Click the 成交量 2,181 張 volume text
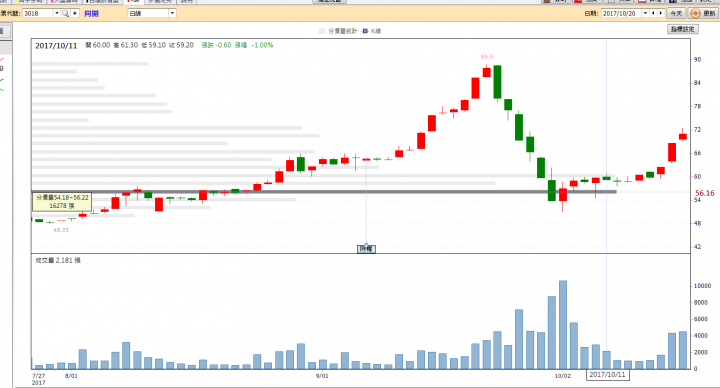Screen dimensions: 720x388 coord(58,260)
